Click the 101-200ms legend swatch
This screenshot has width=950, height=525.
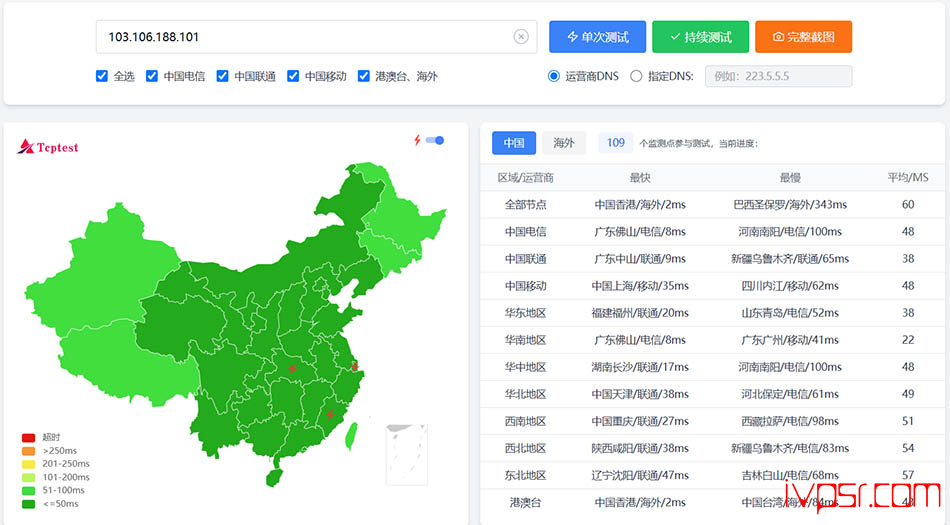coord(28,477)
